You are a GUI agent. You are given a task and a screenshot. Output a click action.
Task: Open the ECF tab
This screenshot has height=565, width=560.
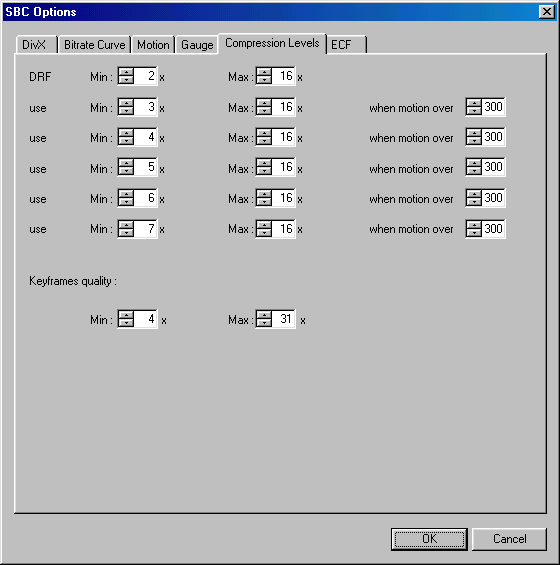coord(346,45)
